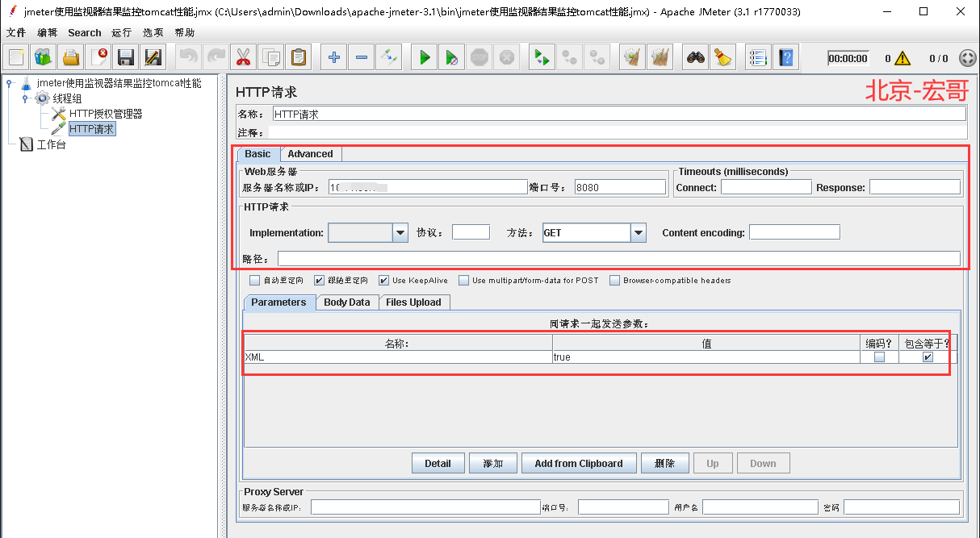The image size is (980, 538).
Task: Click the yellow warning log icon
Action: [x=903, y=58]
